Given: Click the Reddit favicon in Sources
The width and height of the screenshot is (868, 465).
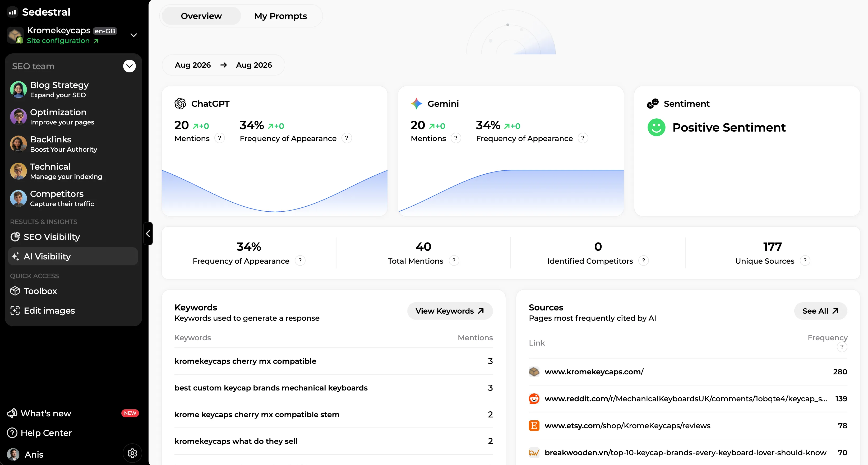Looking at the screenshot, I should tap(534, 399).
